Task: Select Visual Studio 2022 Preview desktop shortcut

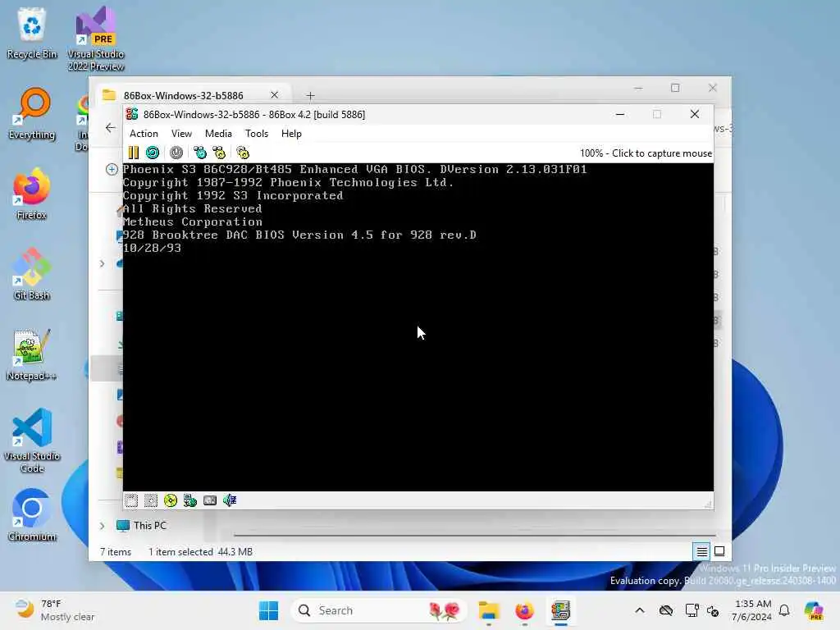Action: [96, 39]
